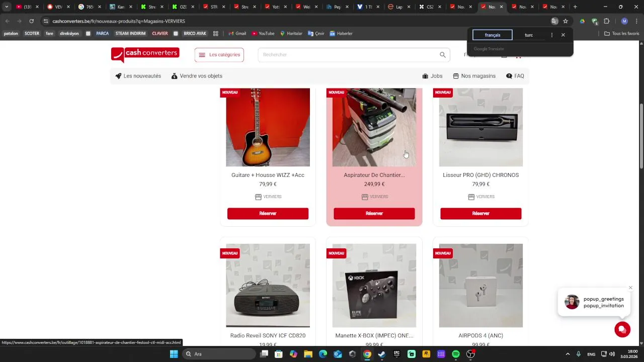This screenshot has width=644, height=362.
Task: Open the Chrome three-dot menu
Action: coord(637,21)
